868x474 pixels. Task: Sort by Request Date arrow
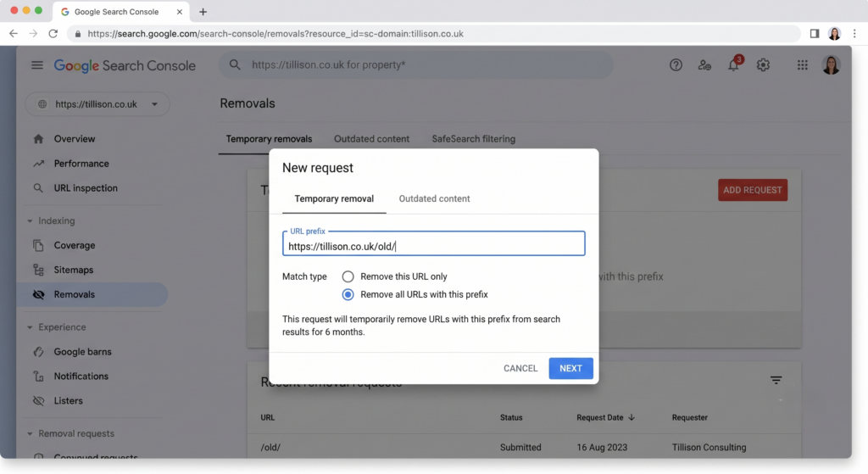(632, 417)
